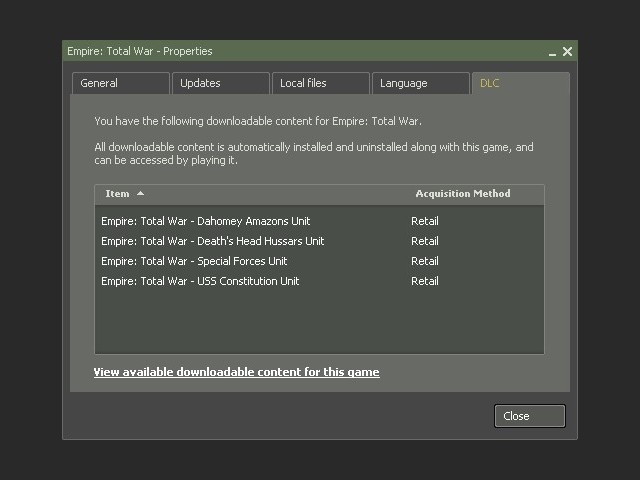Click Retail next to Death's Head Hussars
640x480 pixels.
[425, 241]
